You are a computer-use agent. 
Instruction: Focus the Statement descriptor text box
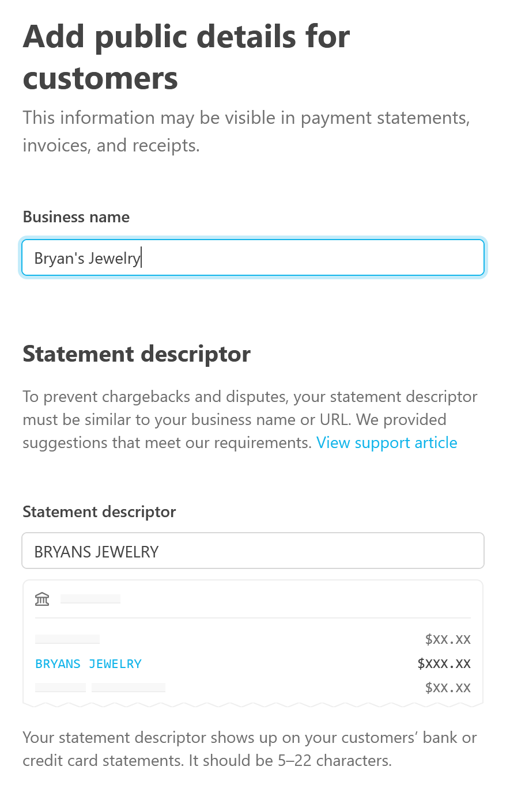coord(252,551)
